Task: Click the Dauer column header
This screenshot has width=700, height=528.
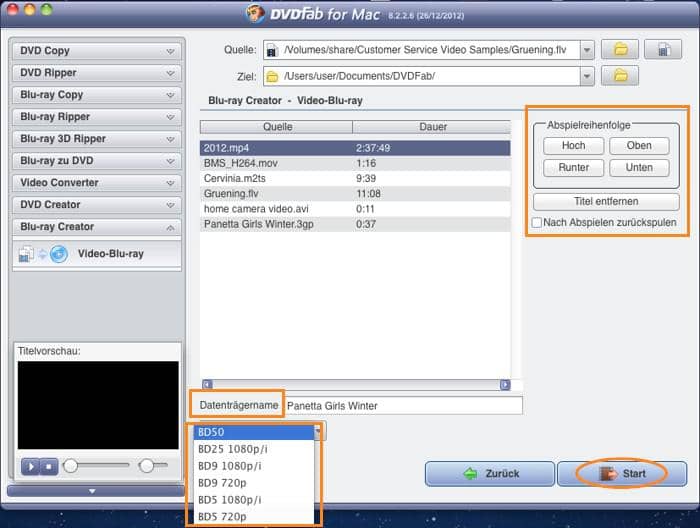Action: (432, 127)
